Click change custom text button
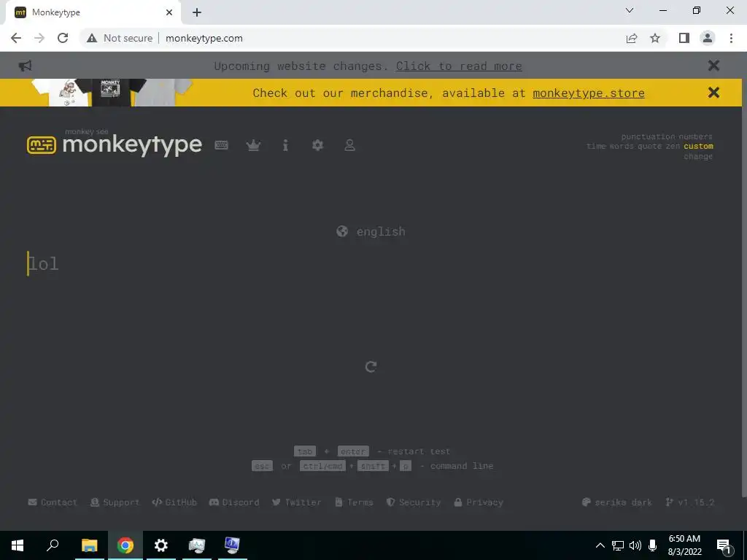The image size is (747, 560). pyautogui.click(x=698, y=156)
